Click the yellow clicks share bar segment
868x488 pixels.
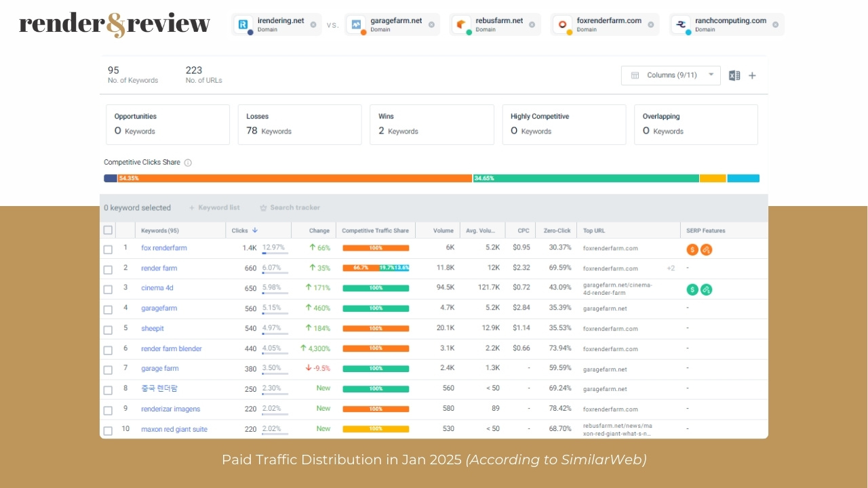pyautogui.click(x=713, y=178)
